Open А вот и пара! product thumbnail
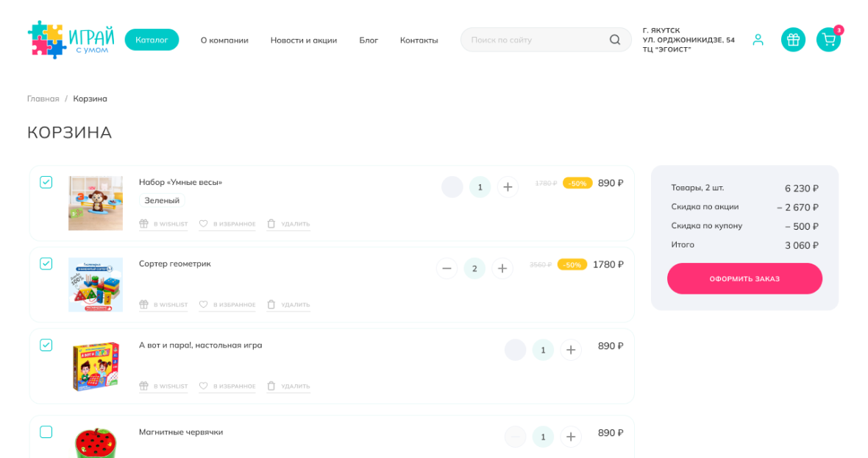The image size is (868, 458). [x=95, y=366]
